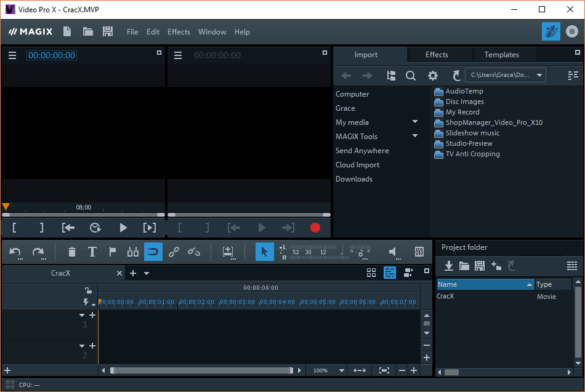Click the red record button

click(315, 228)
